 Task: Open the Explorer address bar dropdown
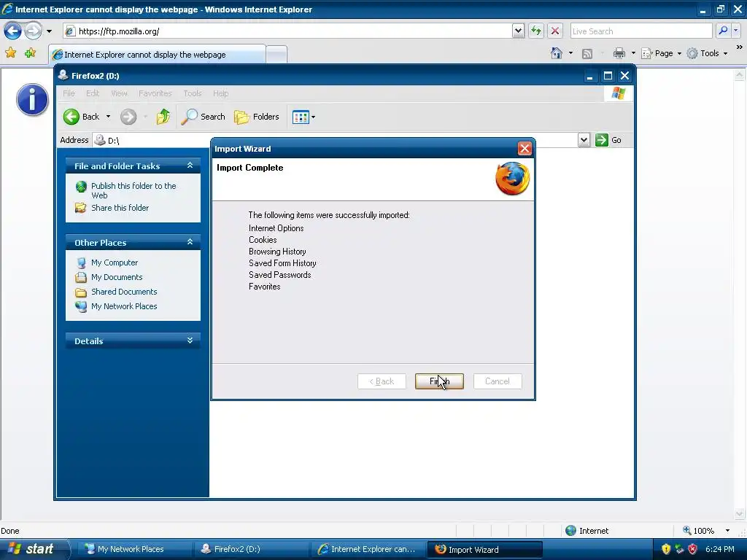(584, 140)
